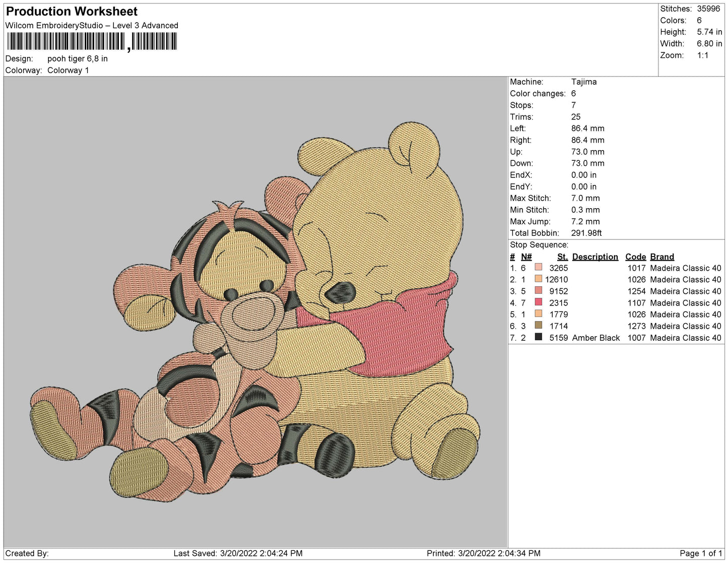
Task: Click the N# column header
Action: tap(526, 257)
